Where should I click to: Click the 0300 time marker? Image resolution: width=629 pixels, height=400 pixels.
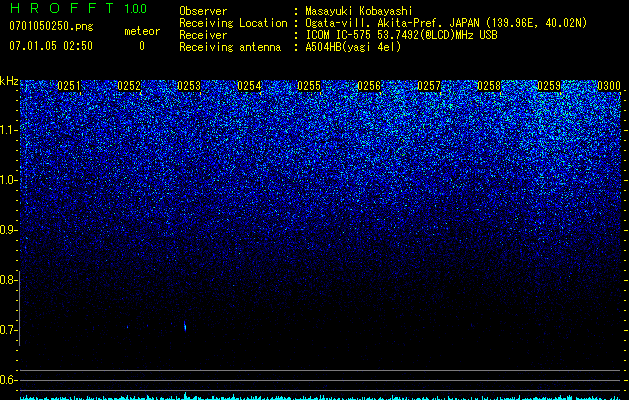(x=609, y=86)
